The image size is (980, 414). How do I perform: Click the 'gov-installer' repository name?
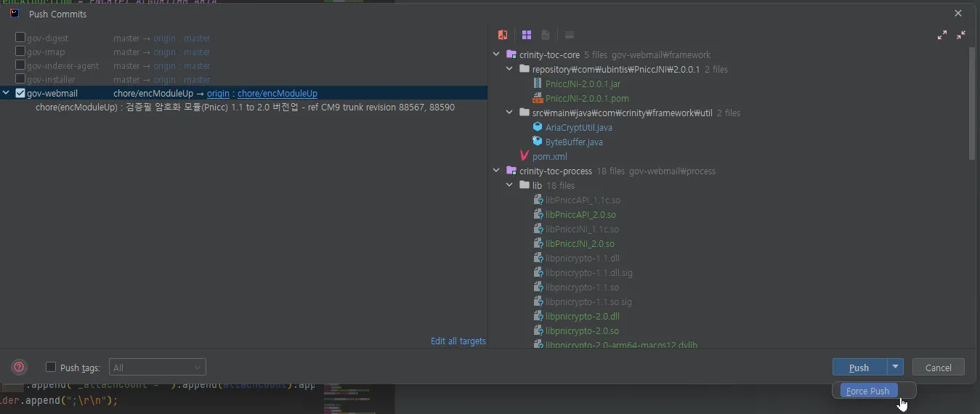pyautogui.click(x=51, y=79)
